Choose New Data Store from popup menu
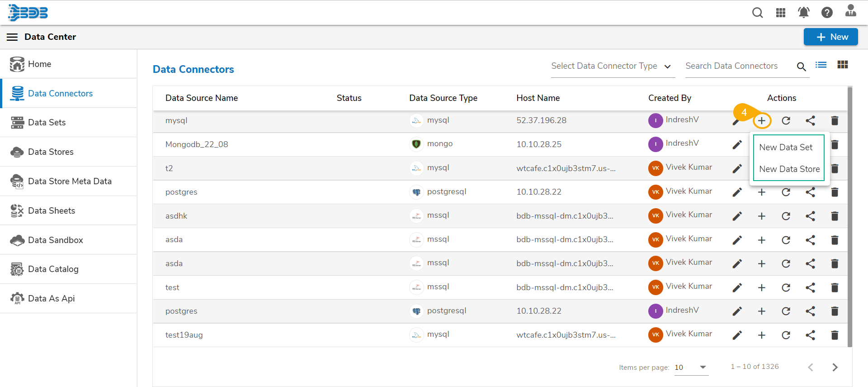This screenshot has height=387, width=868. point(789,169)
